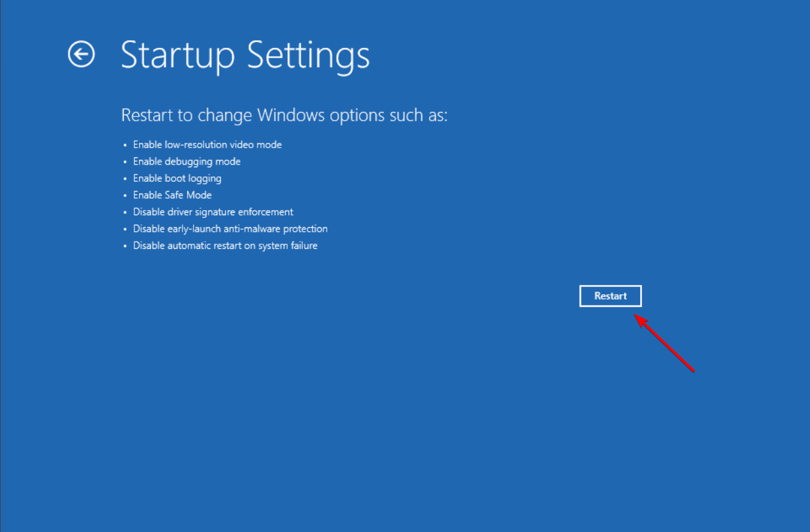Select 'Disable automatic restart on system failure'
Viewport: 810px width, 532px height.
click(x=225, y=246)
